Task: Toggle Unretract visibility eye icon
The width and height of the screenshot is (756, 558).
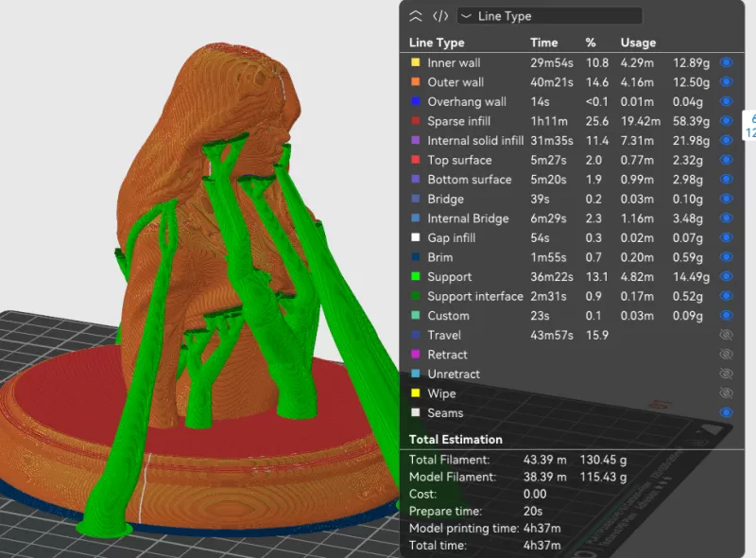Action: click(x=726, y=374)
